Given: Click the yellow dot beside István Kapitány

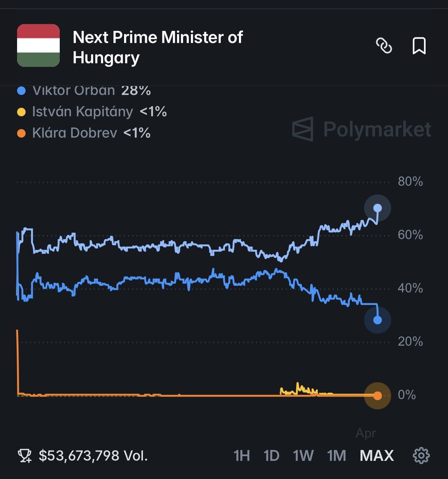Looking at the screenshot, I should [22, 112].
